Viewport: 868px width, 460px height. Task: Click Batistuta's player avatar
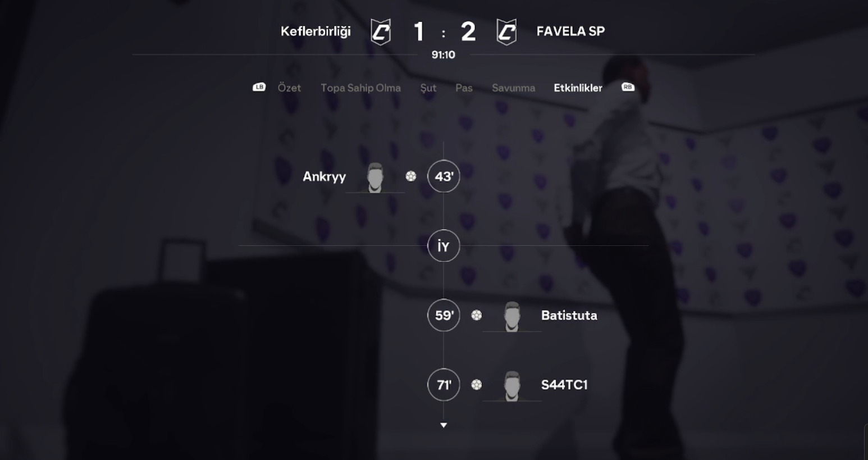[512, 316]
